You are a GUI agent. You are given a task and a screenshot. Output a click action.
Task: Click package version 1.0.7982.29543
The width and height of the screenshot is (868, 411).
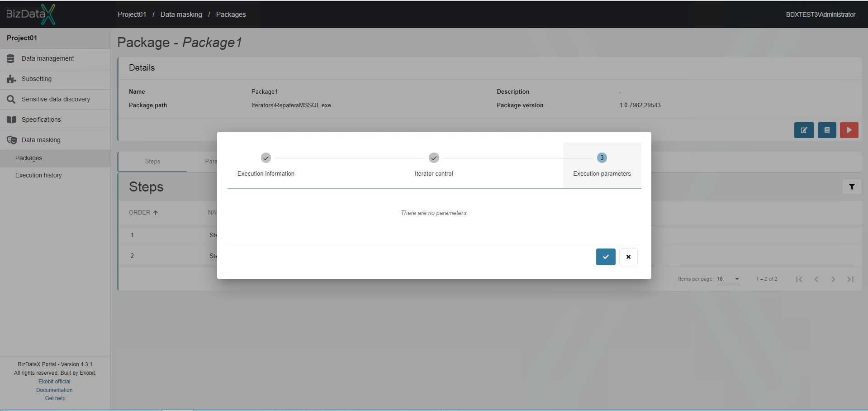click(640, 105)
